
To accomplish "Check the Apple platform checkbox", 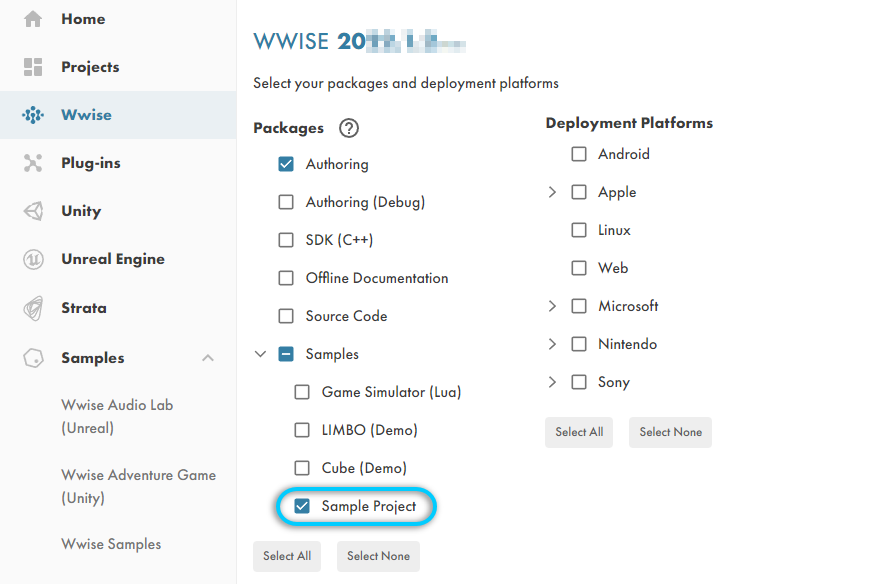I will click(579, 192).
